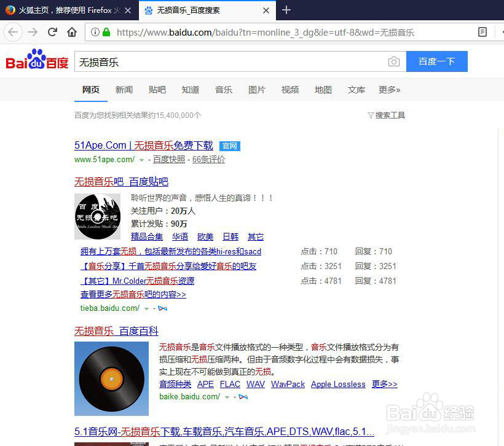This screenshot has height=446, width=504.
Task: Click the URL address bar
Action: pyautogui.click(x=265, y=33)
